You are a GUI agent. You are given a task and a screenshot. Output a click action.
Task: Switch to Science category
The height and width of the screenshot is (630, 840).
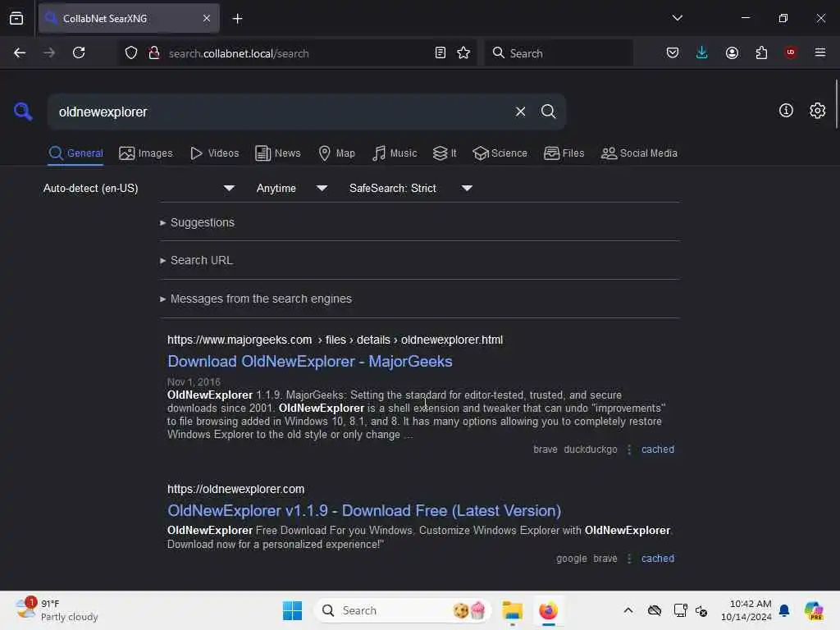pos(500,153)
